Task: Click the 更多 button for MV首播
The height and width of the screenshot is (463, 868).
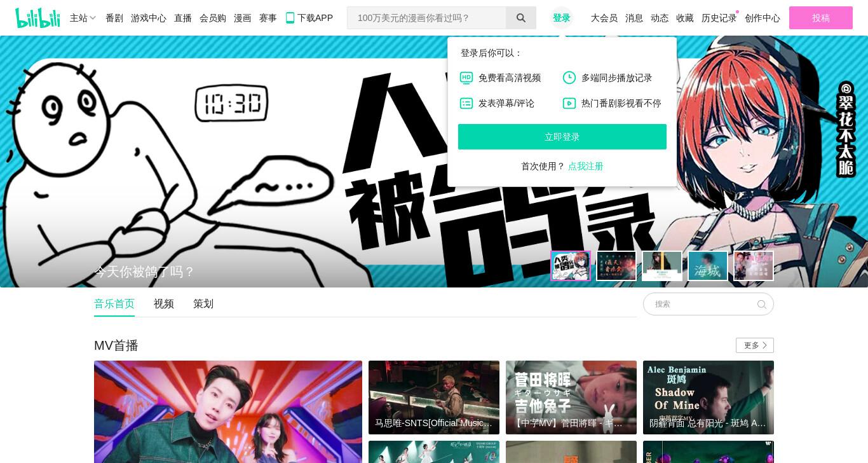Action: pyautogui.click(x=755, y=345)
